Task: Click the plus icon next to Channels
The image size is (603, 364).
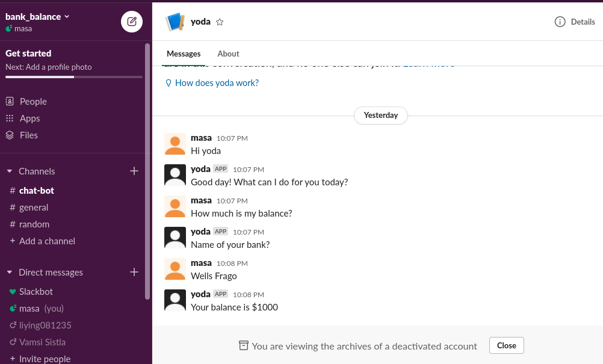Action: [134, 171]
